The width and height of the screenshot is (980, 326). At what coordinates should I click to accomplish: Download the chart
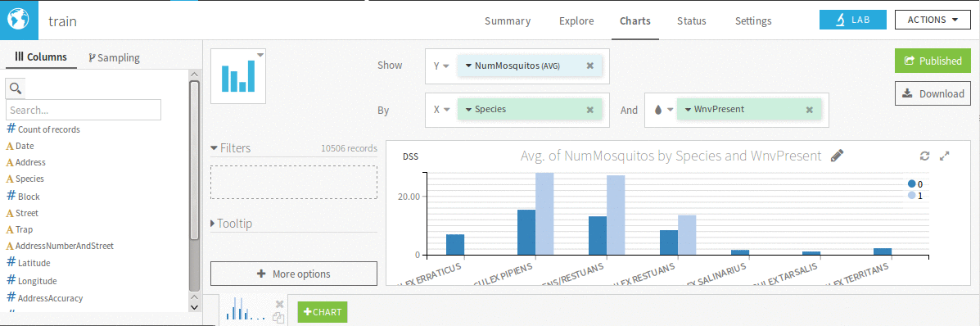tap(933, 93)
